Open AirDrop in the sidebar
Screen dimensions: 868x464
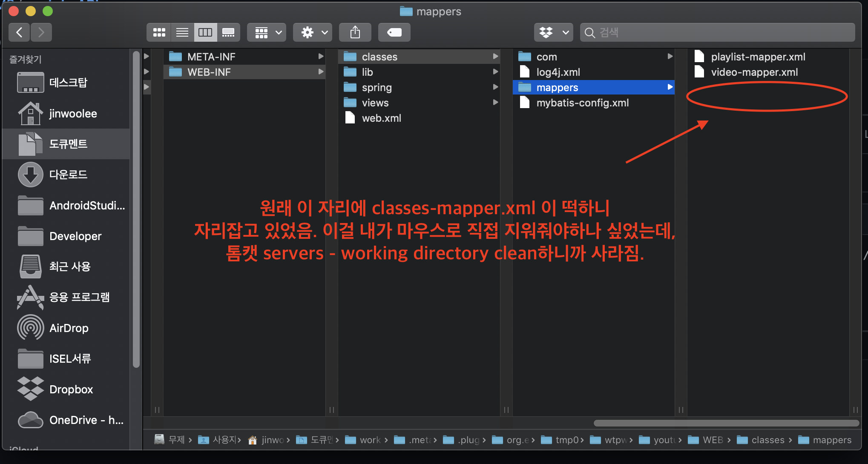pyautogui.click(x=69, y=328)
